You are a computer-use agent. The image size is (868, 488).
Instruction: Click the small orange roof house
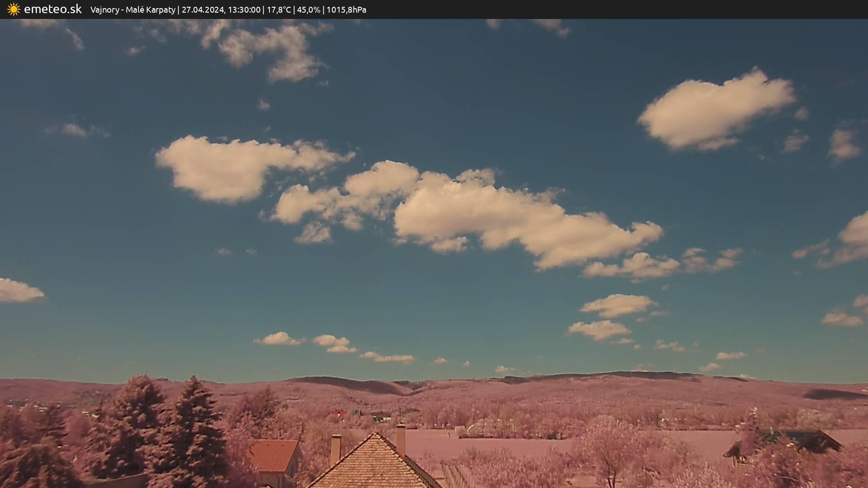[x=273, y=455]
